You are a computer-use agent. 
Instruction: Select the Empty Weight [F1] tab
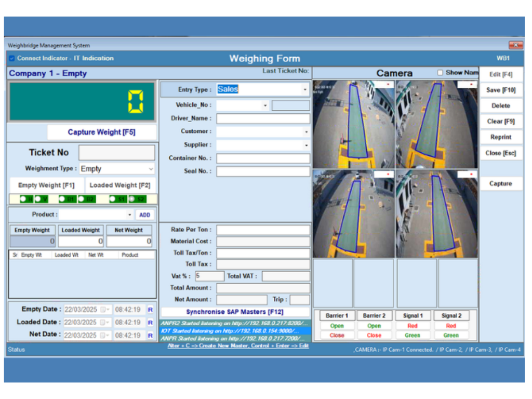pos(46,185)
